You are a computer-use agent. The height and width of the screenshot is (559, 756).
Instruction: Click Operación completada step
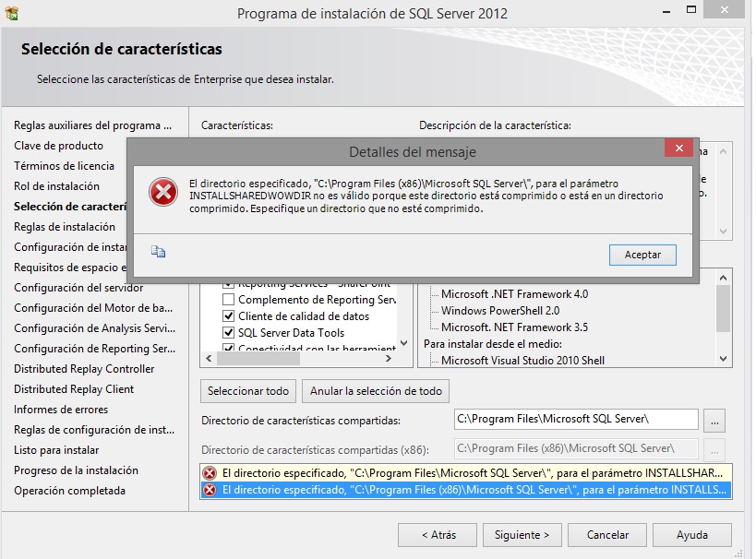tap(69, 491)
